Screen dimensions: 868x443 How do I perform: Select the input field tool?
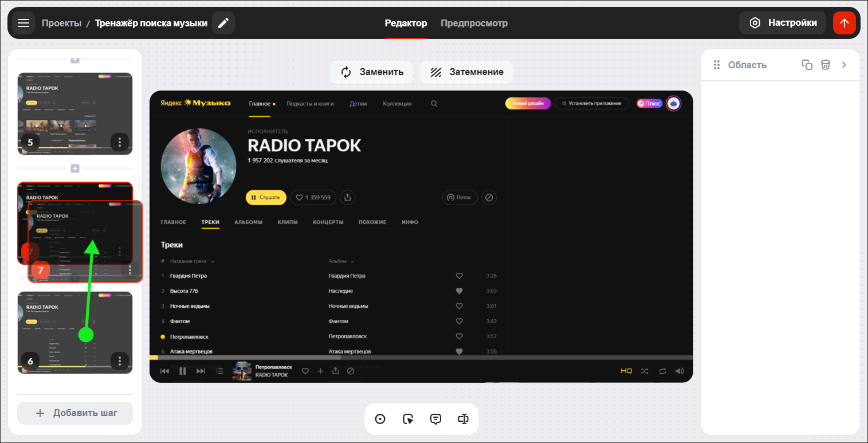(x=463, y=419)
